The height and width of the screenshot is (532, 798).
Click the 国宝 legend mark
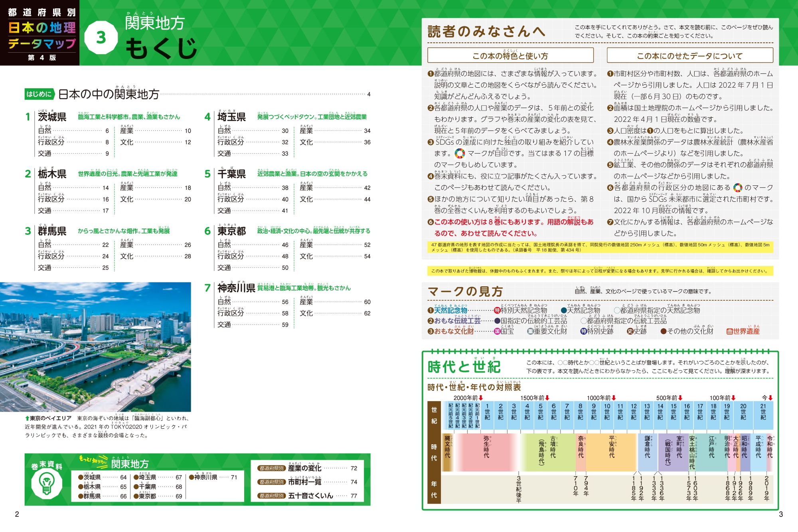[497, 331]
